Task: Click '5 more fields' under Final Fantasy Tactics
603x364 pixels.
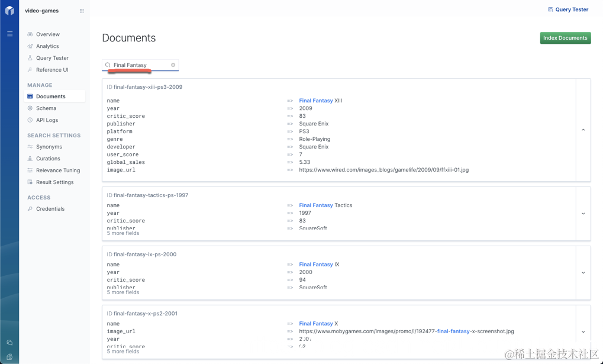Action: (123, 233)
